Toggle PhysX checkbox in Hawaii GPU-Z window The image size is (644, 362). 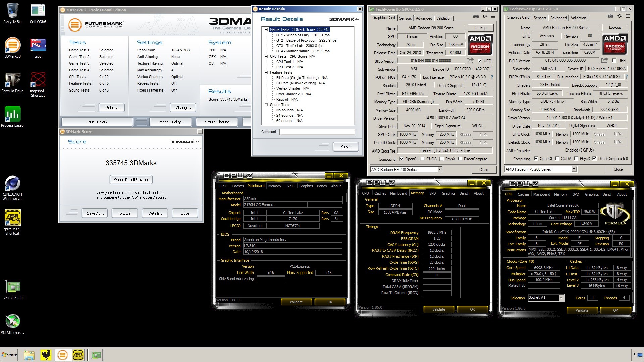tap(442, 159)
